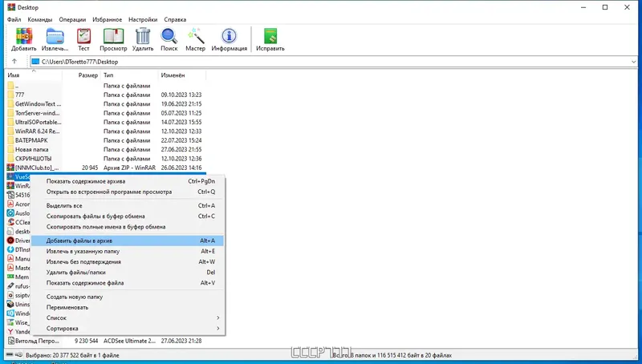Select the Driver file icon

10,241
